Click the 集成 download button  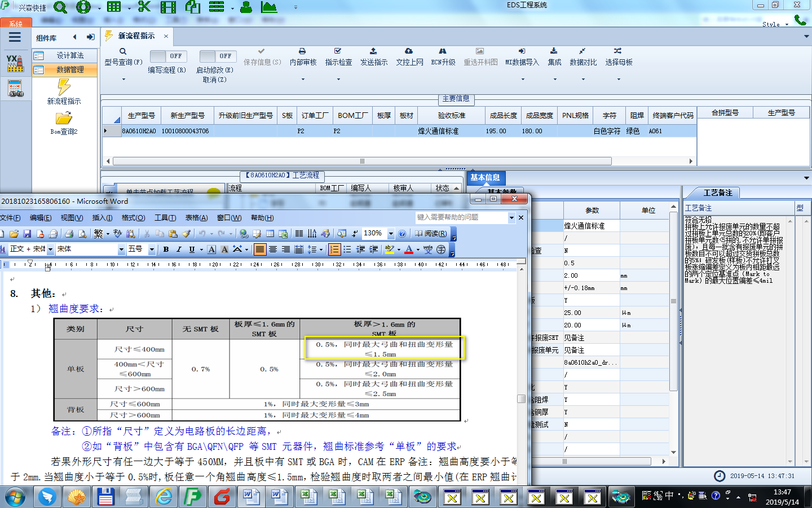point(554,57)
